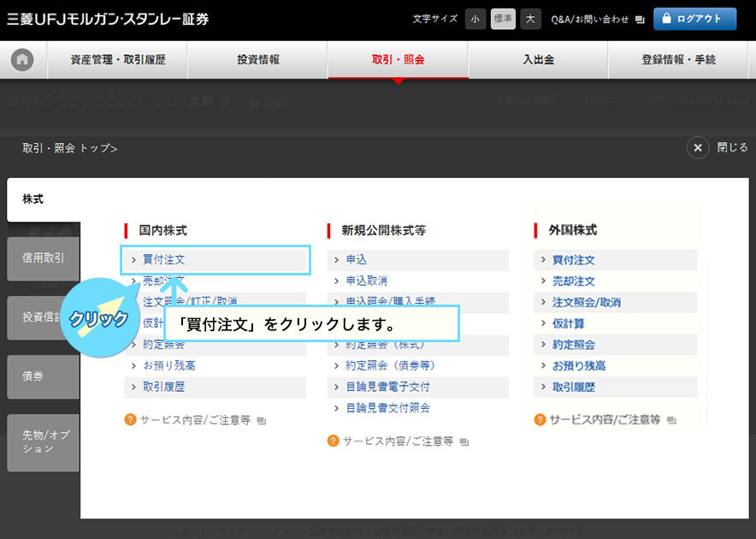Open 新規公開株式等 サービス内容/ご注意等 link
Screen dimensions: 756x539
(x=399, y=441)
